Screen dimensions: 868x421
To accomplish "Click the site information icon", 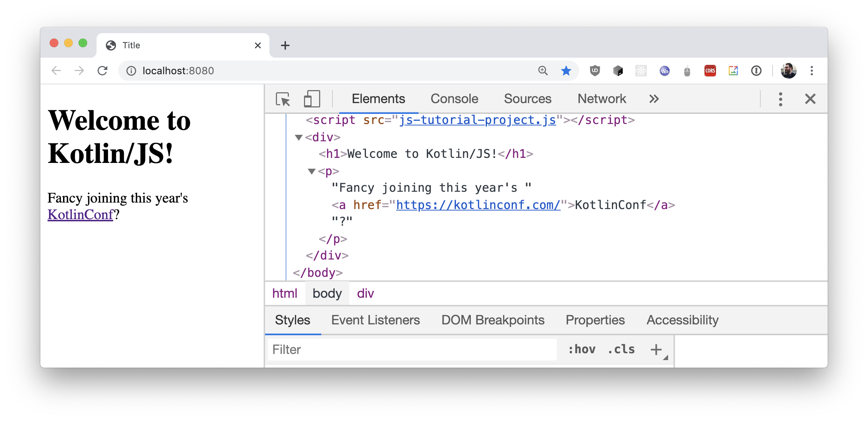I will coord(131,71).
